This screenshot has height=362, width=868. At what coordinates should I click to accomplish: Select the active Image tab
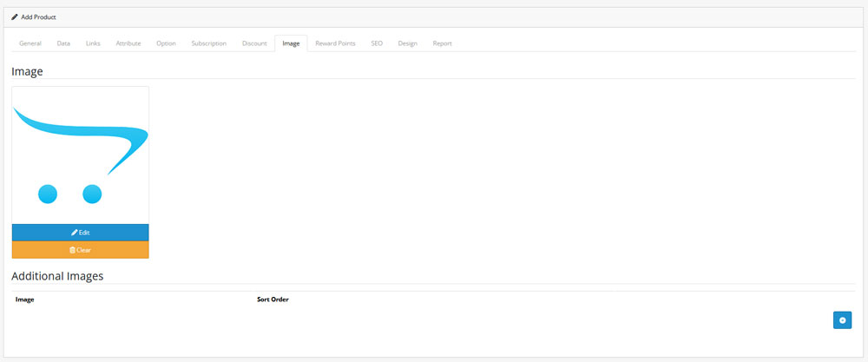pos(291,43)
